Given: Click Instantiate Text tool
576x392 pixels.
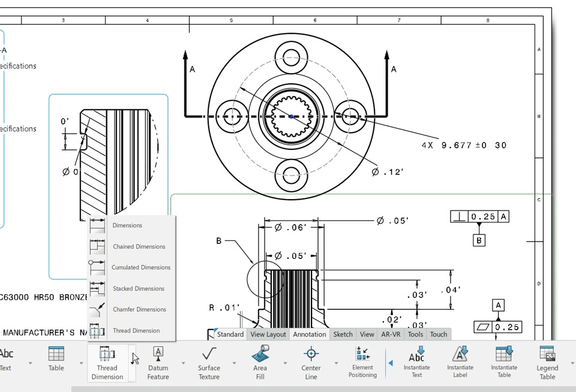Looking at the screenshot, I should [x=416, y=362].
